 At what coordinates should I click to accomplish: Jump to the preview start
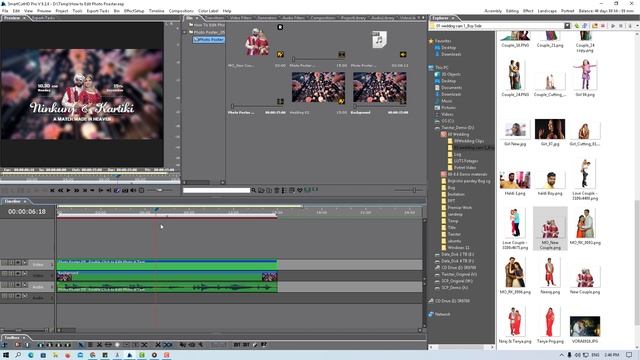(x=52, y=190)
